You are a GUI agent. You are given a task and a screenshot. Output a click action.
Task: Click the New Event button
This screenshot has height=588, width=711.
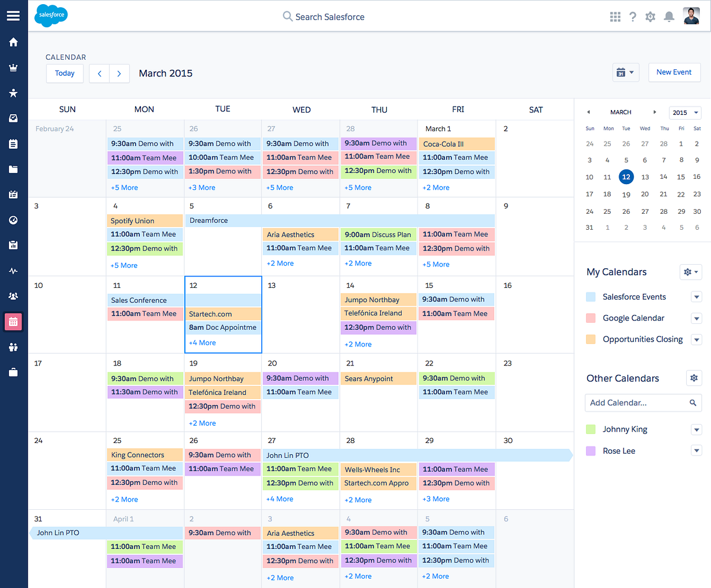674,72
